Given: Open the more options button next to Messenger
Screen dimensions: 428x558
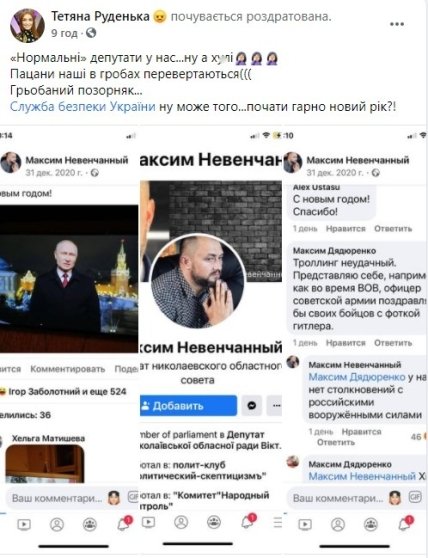Looking at the screenshot, I should (275, 405).
